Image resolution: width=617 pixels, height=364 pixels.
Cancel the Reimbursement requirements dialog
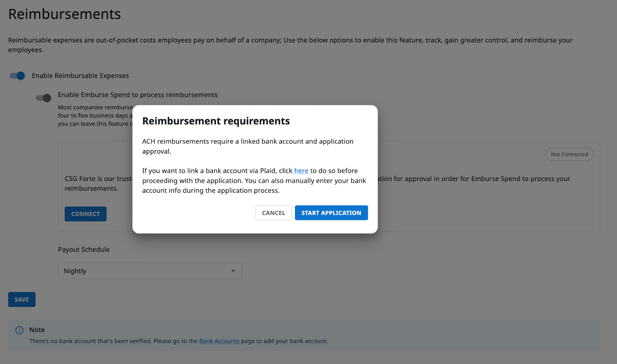coord(273,212)
